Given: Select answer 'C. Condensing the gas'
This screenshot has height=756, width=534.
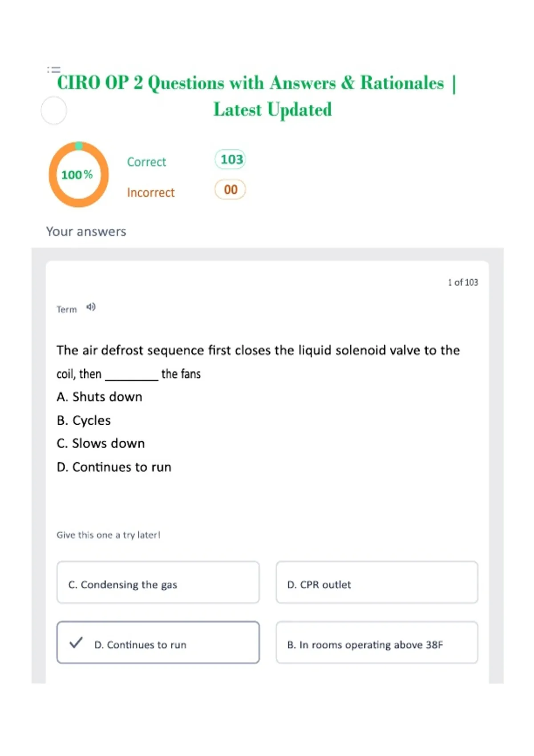Looking at the screenshot, I should 158,583.
